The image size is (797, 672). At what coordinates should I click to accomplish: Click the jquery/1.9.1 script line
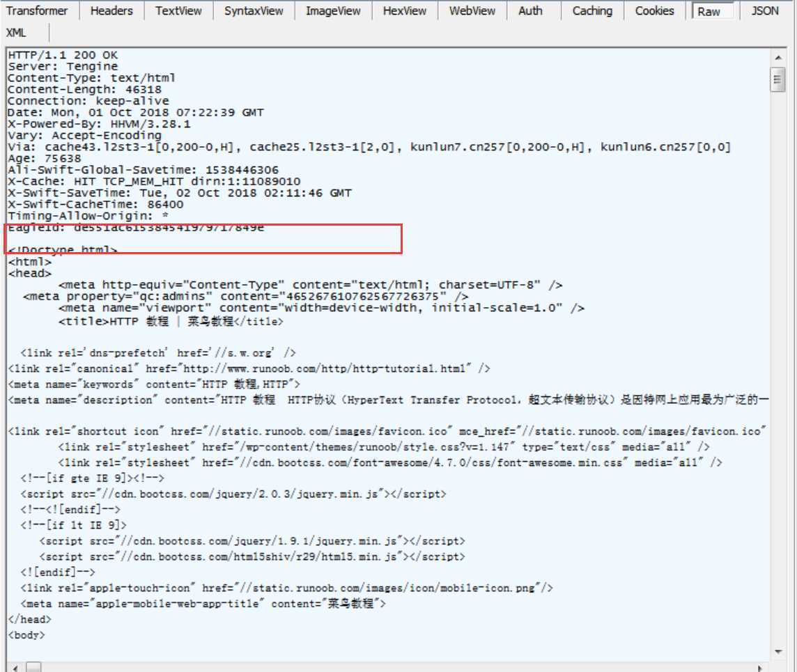coord(252,541)
